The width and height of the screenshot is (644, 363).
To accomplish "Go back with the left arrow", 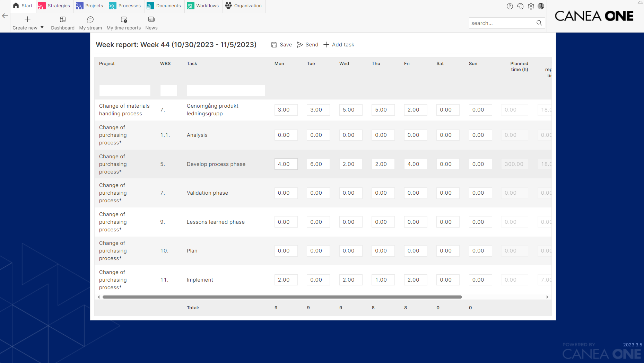I will (5, 16).
